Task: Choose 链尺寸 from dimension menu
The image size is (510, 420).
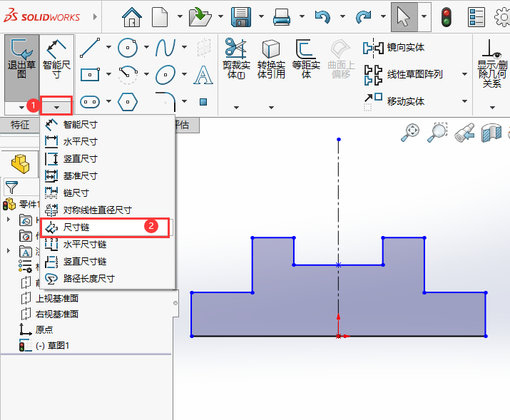Action: 107,193
